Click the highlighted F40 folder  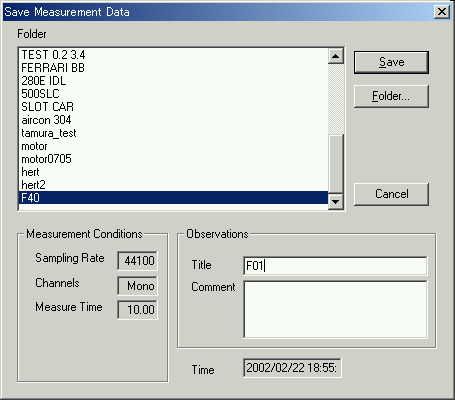coord(174,198)
